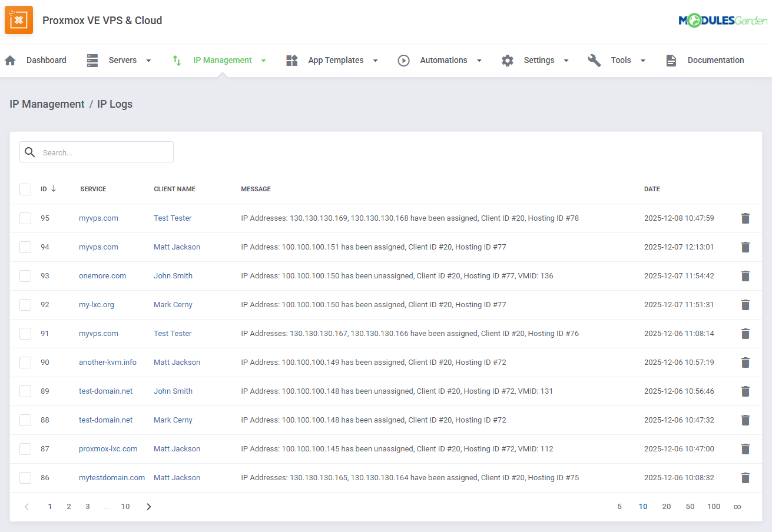
Task: Delete log entry ID 86
Action: click(746, 478)
